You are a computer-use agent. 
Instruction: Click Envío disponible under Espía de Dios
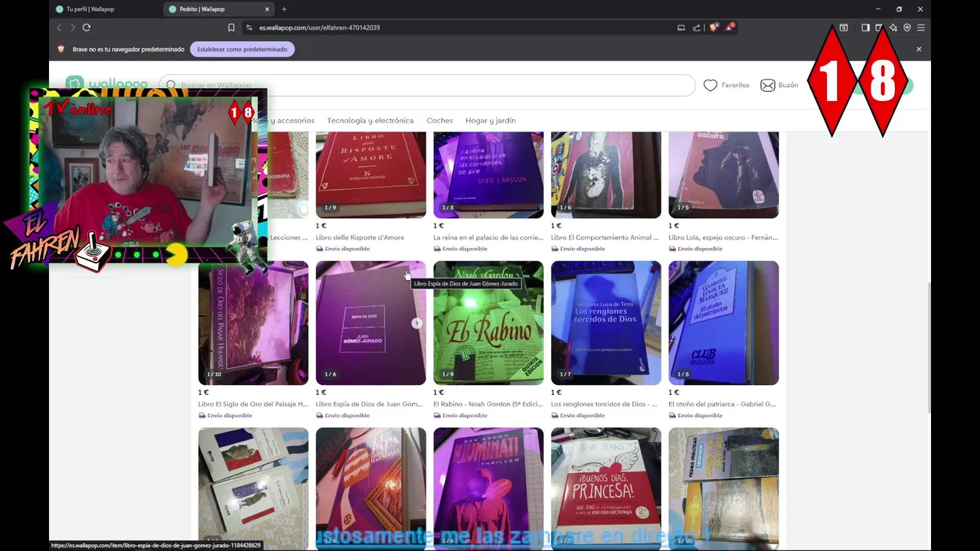pyautogui.click(x=343, y=416)
